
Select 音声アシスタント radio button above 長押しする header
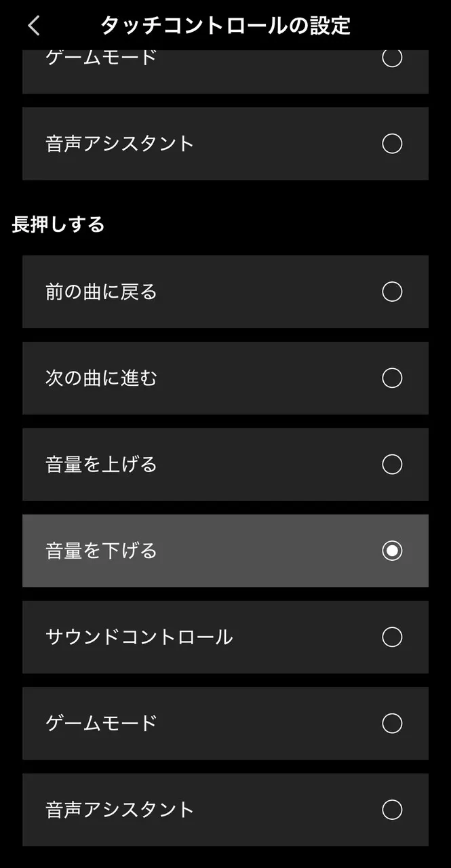pyautogui.click(x=392, y=144)
